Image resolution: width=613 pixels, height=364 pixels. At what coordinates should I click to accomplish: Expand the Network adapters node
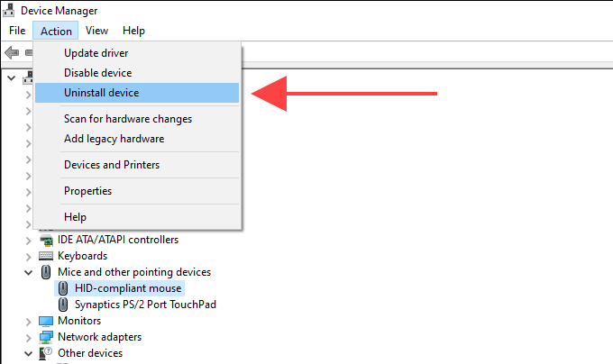(28, 337)
